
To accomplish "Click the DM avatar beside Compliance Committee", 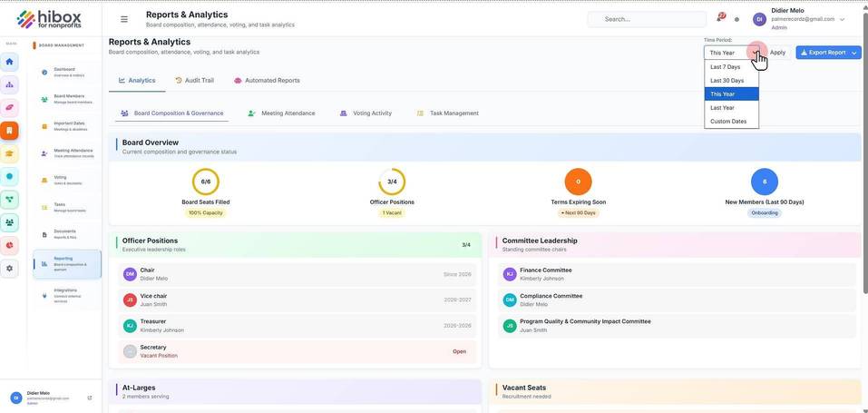I will pos(510,300).
